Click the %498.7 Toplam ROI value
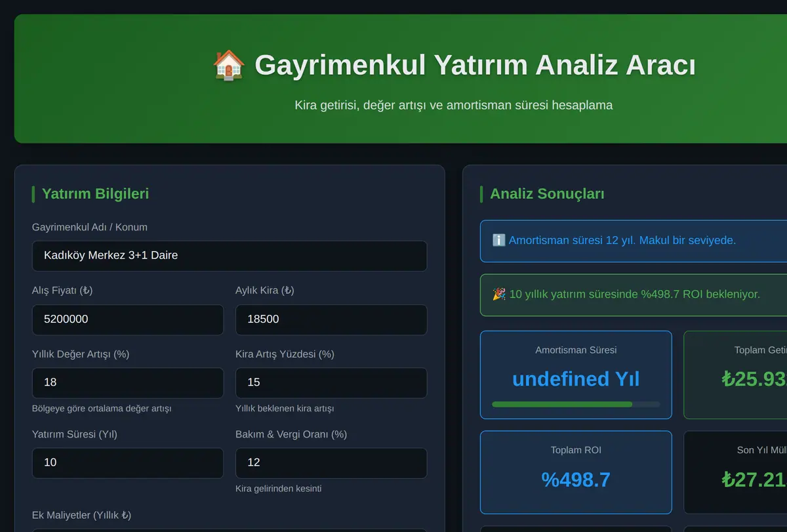Viewport: 787px width, 532px height. [x=576, y=480]
